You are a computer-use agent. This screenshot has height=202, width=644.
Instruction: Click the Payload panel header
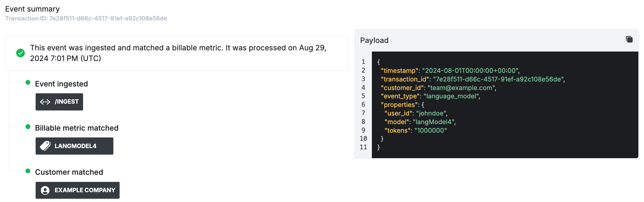pos(374,40)
